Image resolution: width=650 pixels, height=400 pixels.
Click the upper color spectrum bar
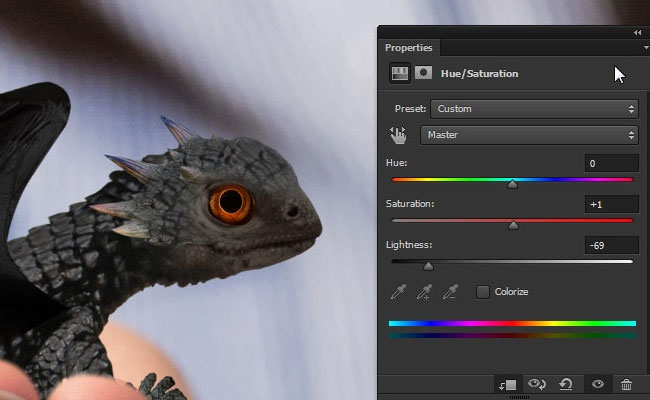[x=512, y=323]
